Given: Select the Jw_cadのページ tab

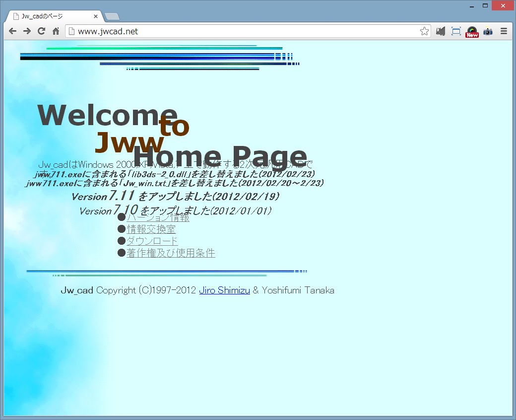Looking at the screenshot, I should point(54,16).
